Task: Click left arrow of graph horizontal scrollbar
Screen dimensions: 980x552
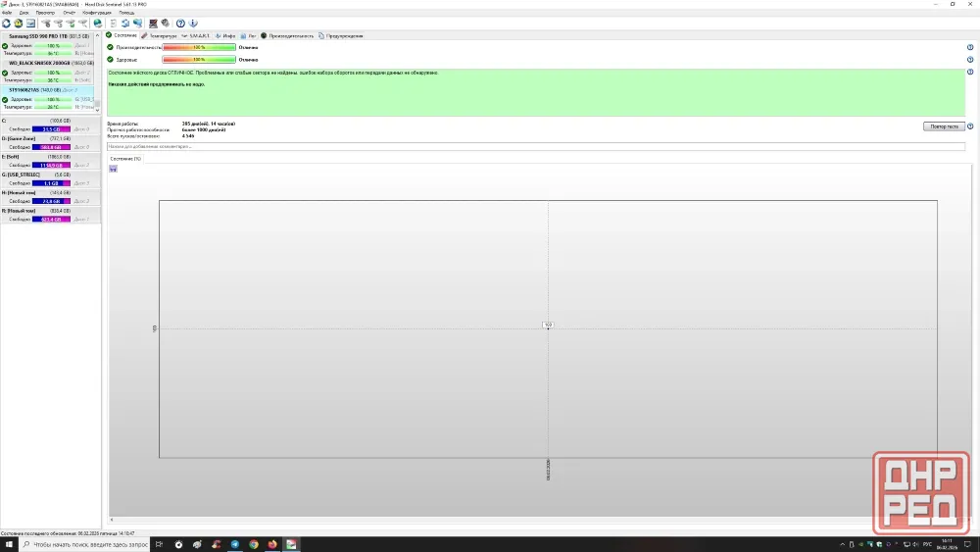Action: pos(112,520)
